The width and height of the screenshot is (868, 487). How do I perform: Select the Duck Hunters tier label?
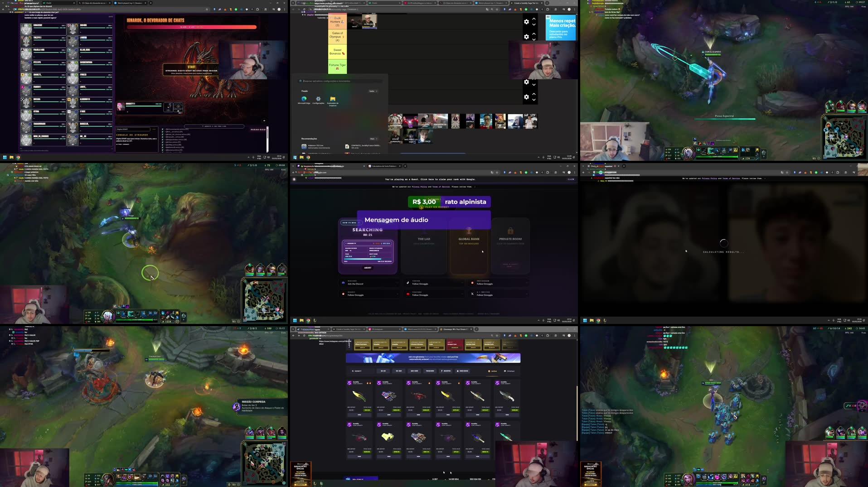pos(337,22)
